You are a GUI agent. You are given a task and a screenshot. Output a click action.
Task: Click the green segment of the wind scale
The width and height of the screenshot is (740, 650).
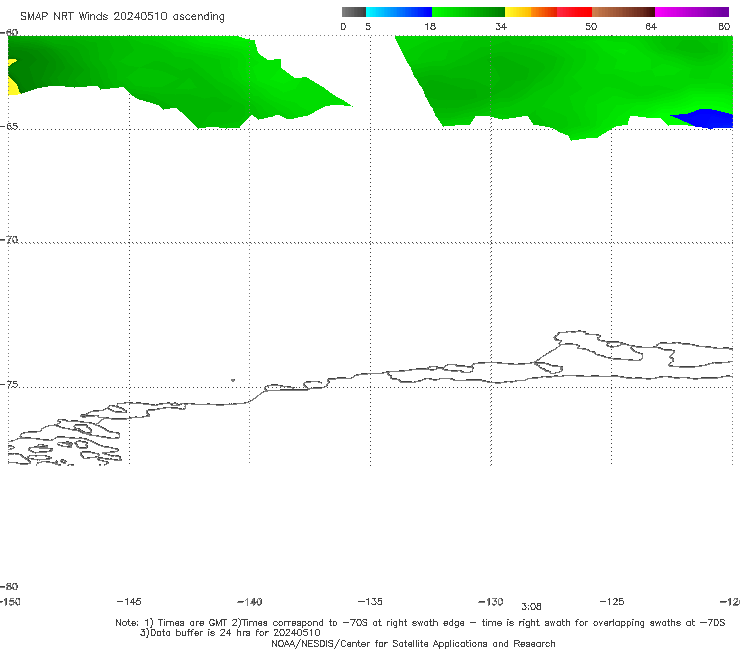468,12
